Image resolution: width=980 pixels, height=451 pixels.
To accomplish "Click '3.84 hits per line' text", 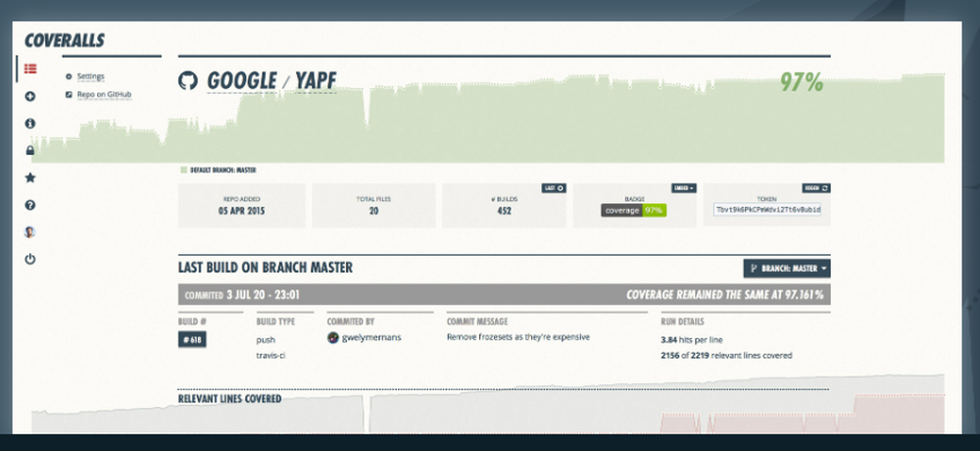I will pyautogui.click(x=692, y=339).
